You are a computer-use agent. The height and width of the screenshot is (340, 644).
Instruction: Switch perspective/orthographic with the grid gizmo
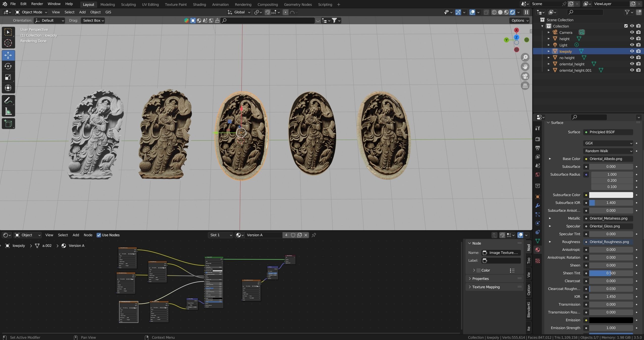[525, 86]
